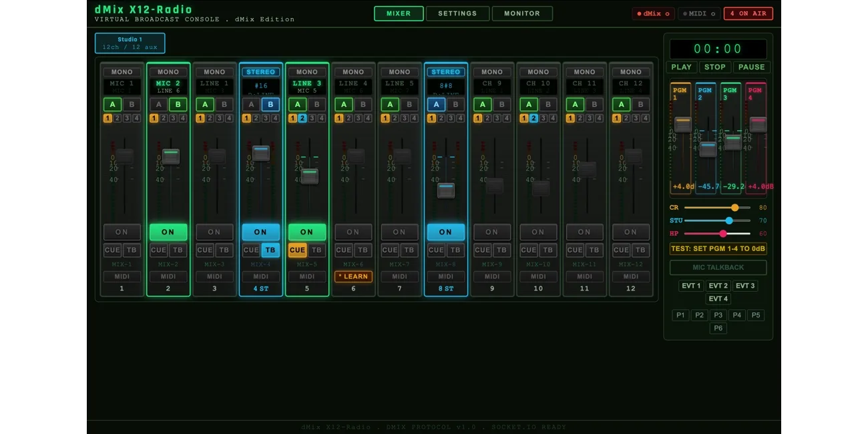
Task: Select source A on channel 2
Action: pos(158,104)
